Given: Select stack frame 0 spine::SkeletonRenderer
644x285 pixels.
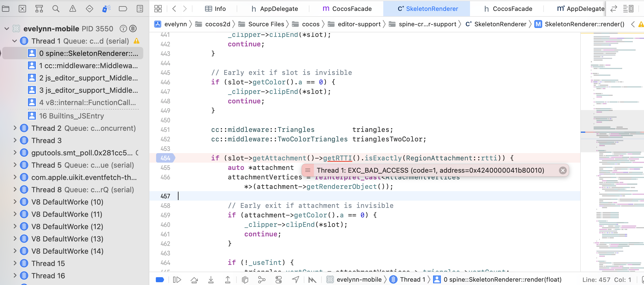Looking at the screenshot, I should pyautogui.click(x=73, y=53).
